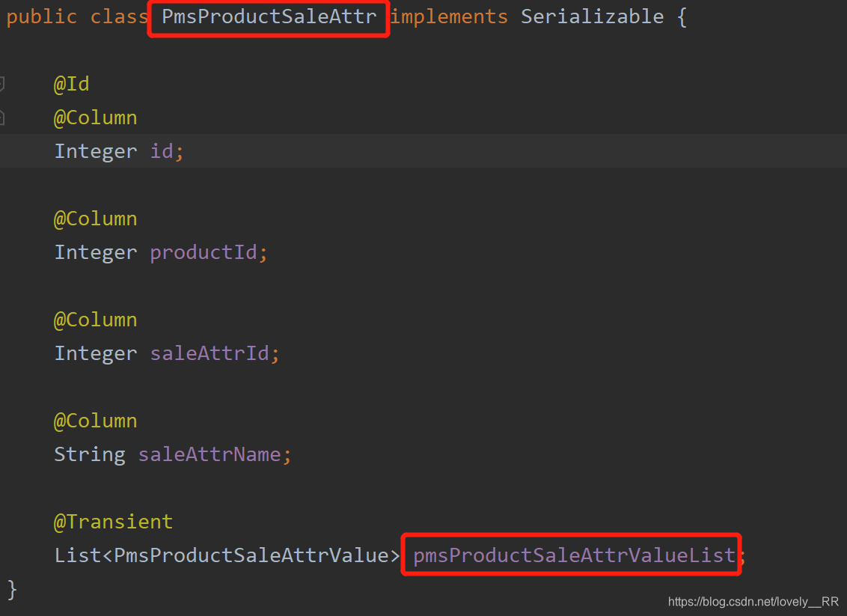Click the opening brace after Serializable

tap(682, 17)
